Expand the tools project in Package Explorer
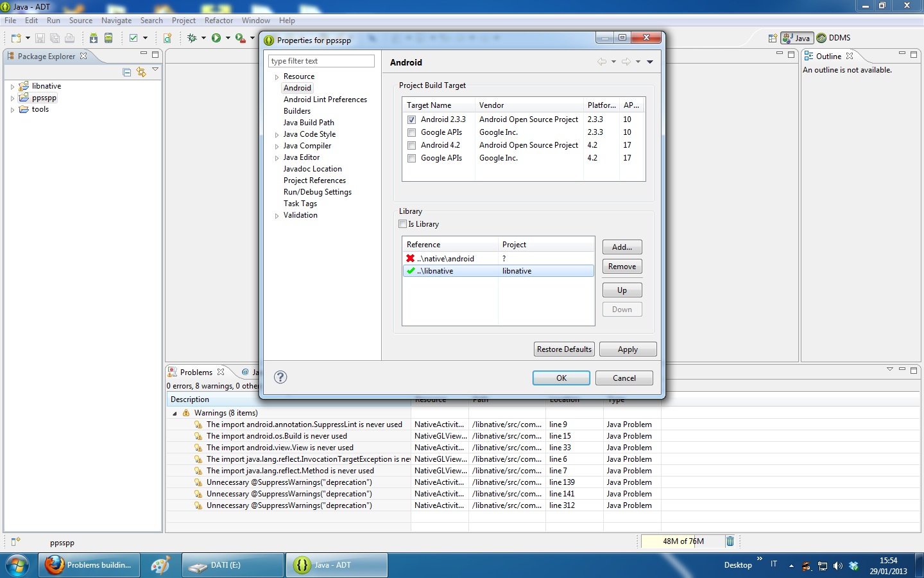 (12, 110)
